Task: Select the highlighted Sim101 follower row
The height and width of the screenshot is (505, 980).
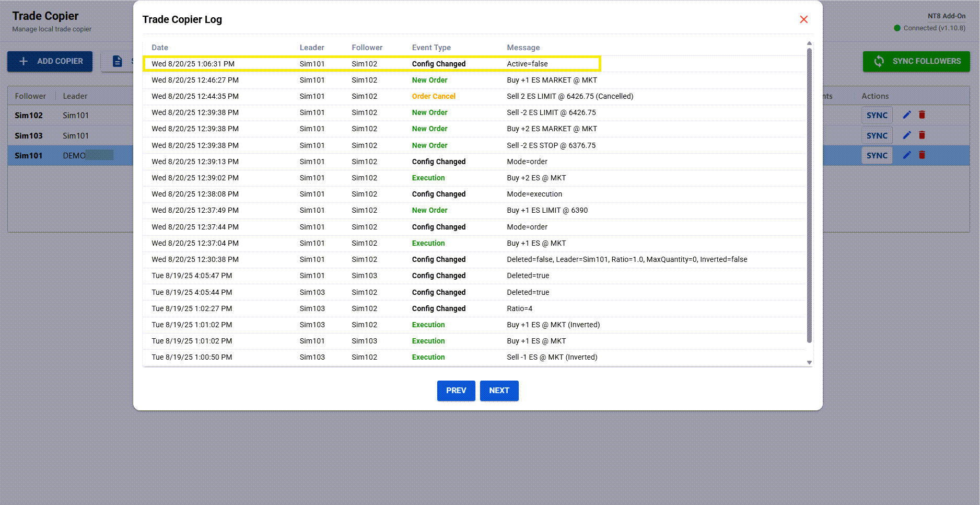Action: 71,155
